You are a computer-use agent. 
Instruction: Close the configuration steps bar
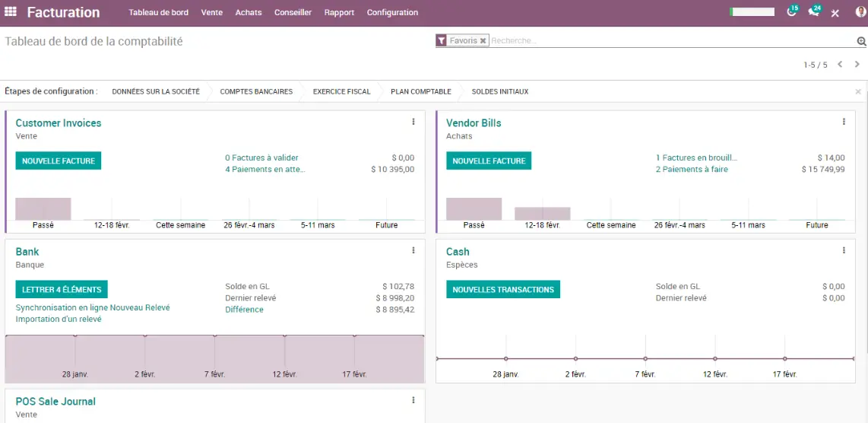click(858, 91)
